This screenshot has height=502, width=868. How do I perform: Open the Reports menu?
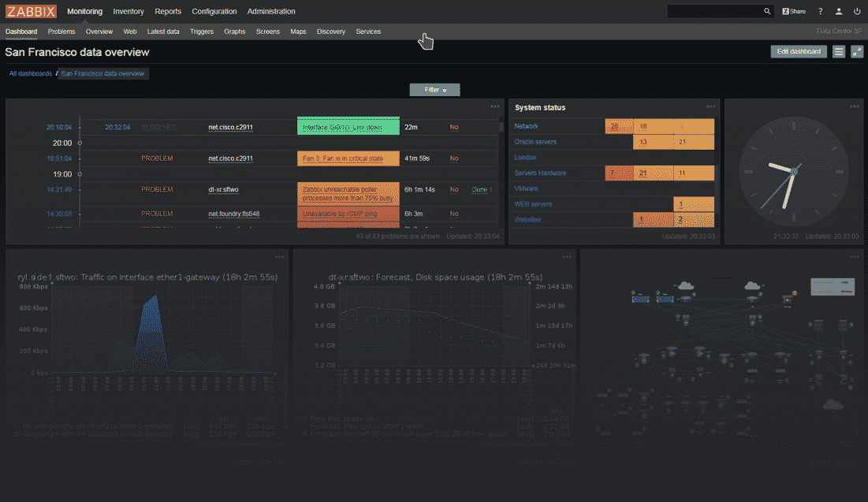pos(168,11)
